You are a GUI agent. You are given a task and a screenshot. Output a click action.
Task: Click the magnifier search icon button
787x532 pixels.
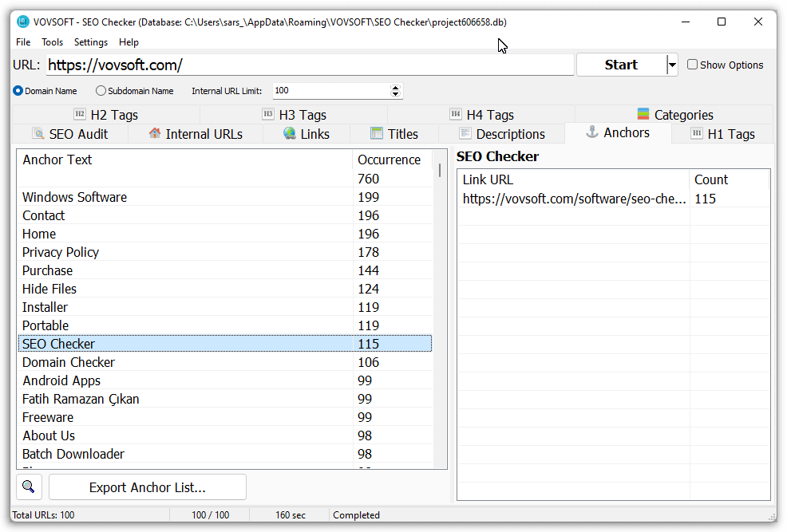tap(29, 487)
